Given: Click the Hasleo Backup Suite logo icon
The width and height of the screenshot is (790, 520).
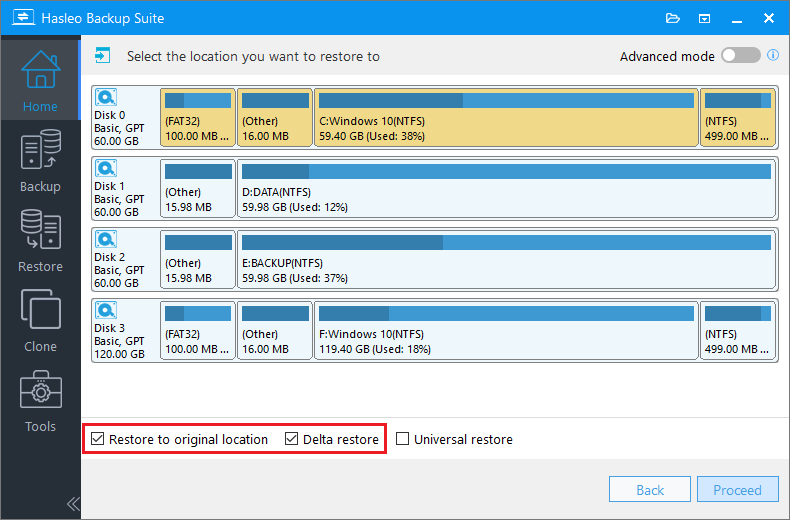Looking at the screenshot, I should coord(23,18).
